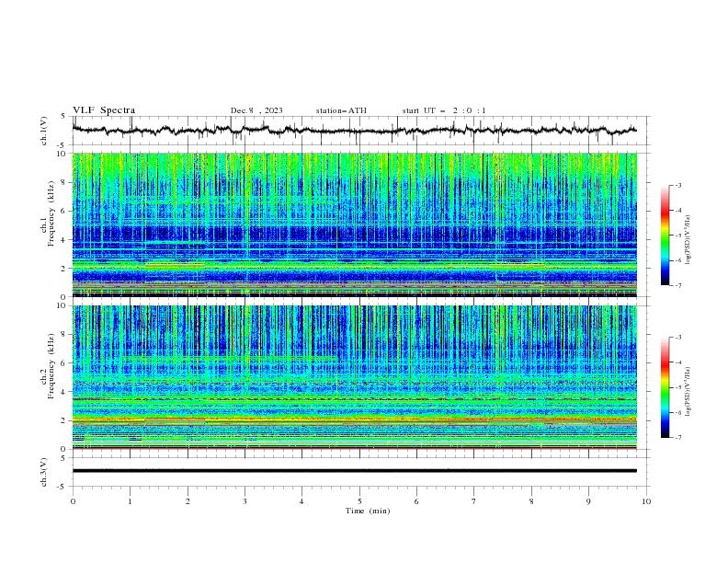Click the log(PSD) label beside ch.1 colorbar
Viewport: 728px width, 563px height.
[x=688, y=240]
